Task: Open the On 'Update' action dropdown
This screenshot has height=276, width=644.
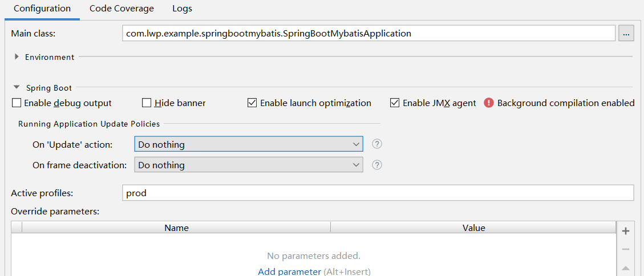Action: (x=248, y=144)
